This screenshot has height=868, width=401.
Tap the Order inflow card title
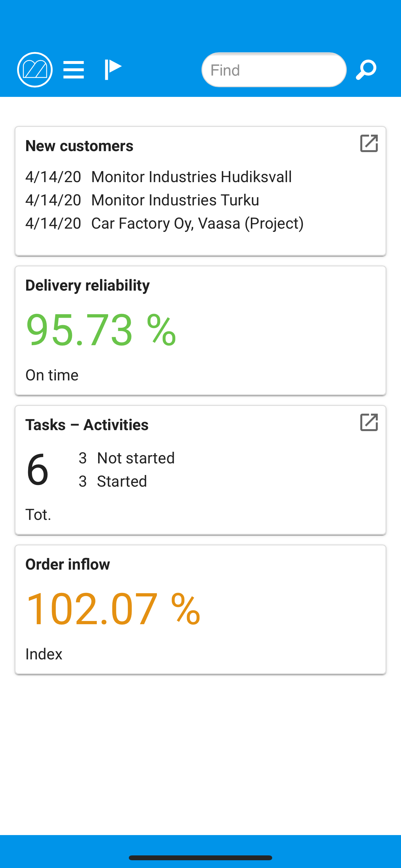(x=68, y=564)
